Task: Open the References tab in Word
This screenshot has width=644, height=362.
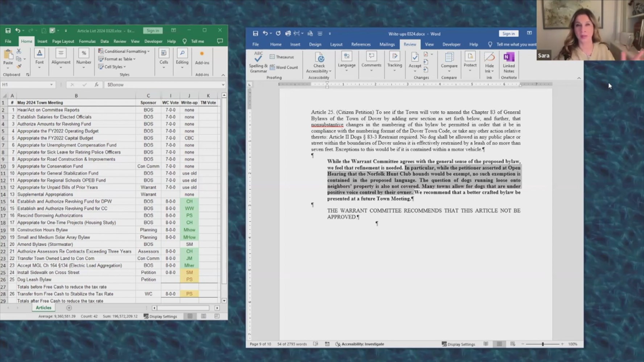Action: tap(361, 44)
